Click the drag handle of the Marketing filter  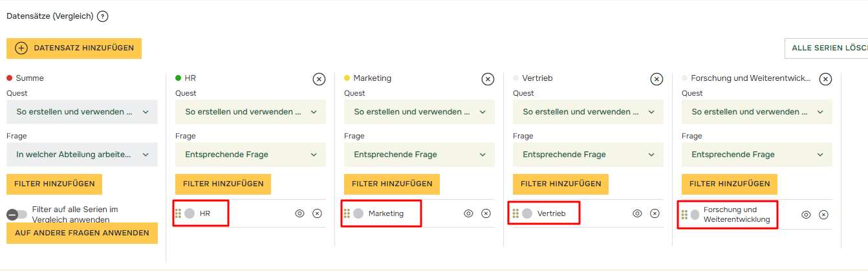347,213
